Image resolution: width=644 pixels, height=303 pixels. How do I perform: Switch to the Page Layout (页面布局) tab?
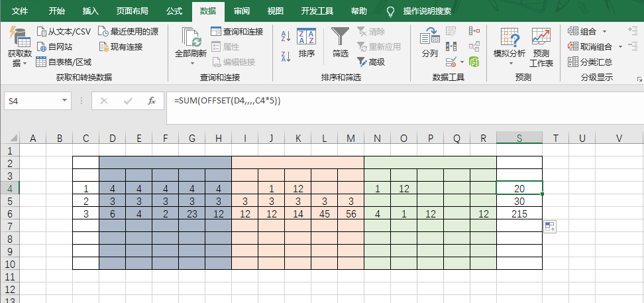132,11
